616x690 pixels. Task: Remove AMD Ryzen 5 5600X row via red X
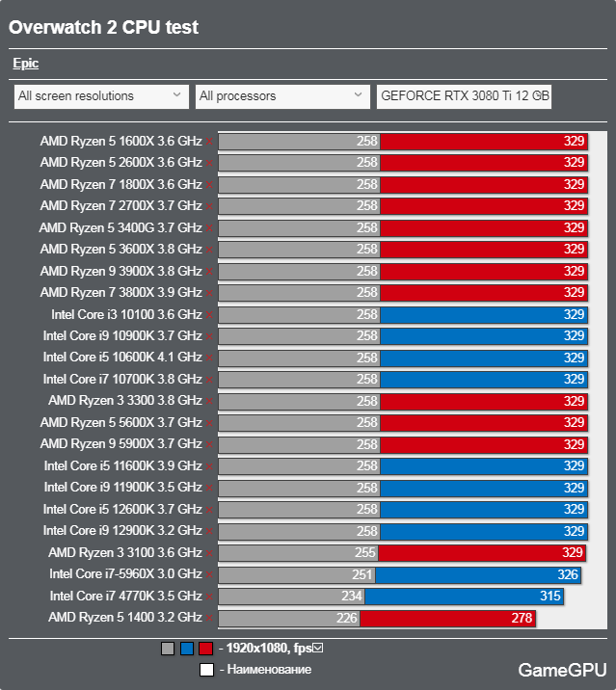click(x=209, y=423)
